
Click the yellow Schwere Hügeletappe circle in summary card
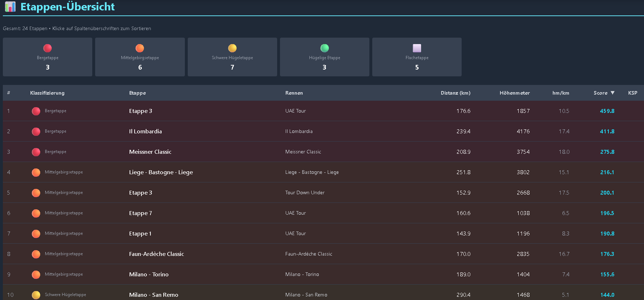click(x=232, y=48)
